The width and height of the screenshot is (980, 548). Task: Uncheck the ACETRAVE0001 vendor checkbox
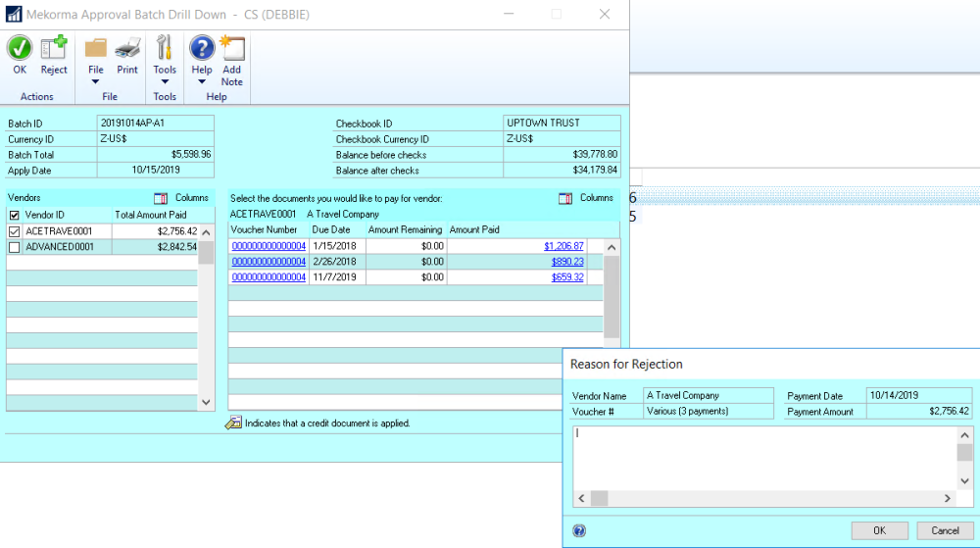coord(14,231)
